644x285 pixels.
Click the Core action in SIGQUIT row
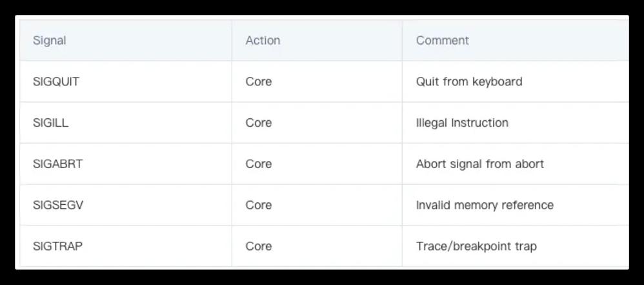tap(259, 81)
